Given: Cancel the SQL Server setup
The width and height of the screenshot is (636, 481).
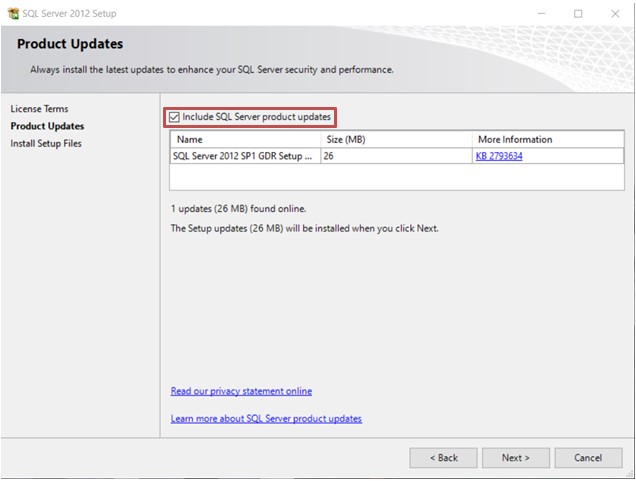Looking at the screenshot, I should [588, 458].
